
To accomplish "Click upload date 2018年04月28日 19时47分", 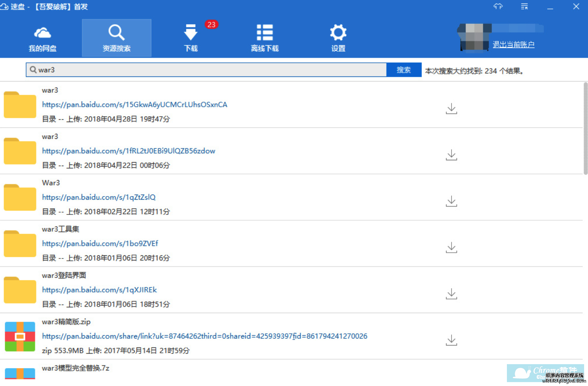I will tap(127, 119).
